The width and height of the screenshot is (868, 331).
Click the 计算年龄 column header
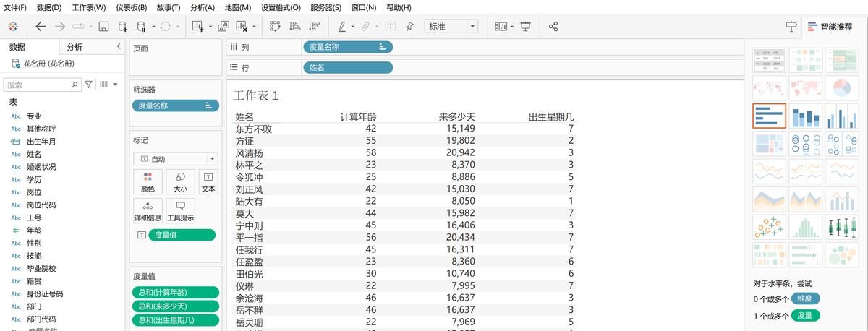[359, 116]
